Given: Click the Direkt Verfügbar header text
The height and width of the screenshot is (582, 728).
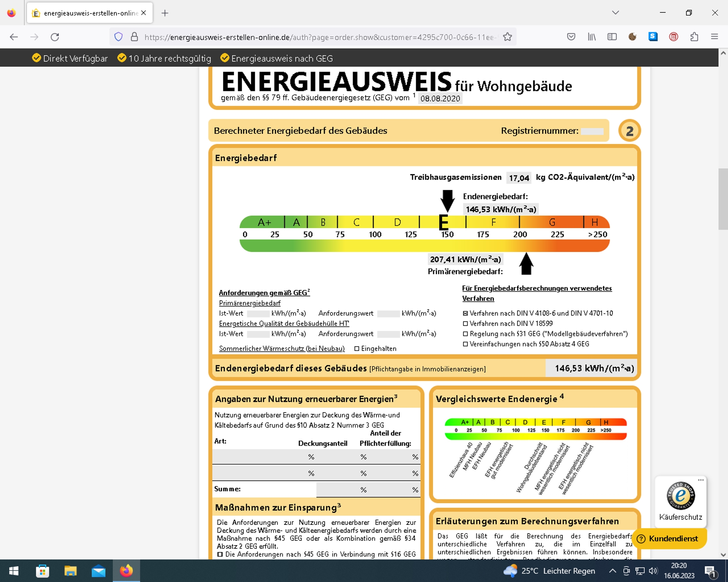Looking at the screenshot, I should [x=75, y=58].
